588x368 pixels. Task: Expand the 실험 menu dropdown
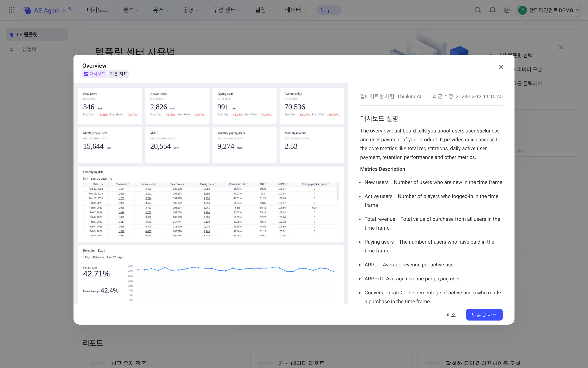pos(263,10)
